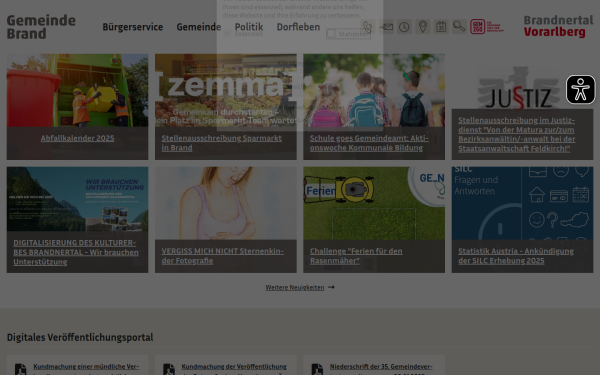The width and height of the screenshot is (600, 375).
Task: Click the Wir brauchen Unterstützung image
Action: pyautogui.click(x=77, y=199)
